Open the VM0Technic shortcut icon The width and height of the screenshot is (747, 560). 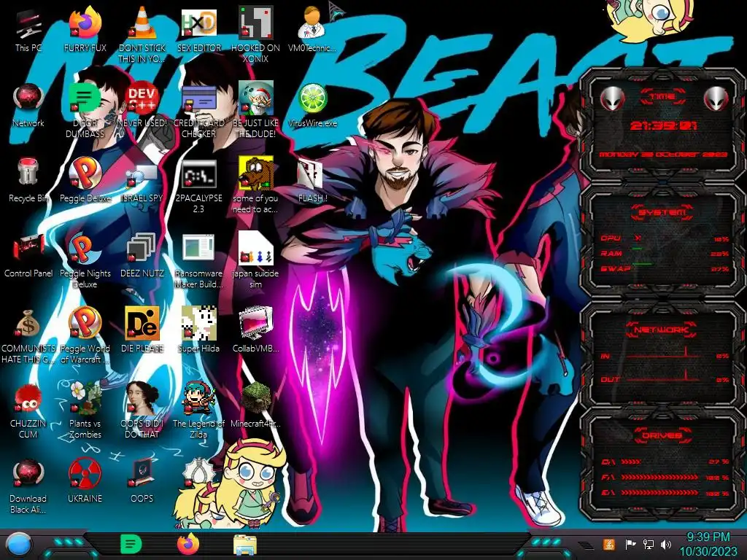[x=312, y=23]
